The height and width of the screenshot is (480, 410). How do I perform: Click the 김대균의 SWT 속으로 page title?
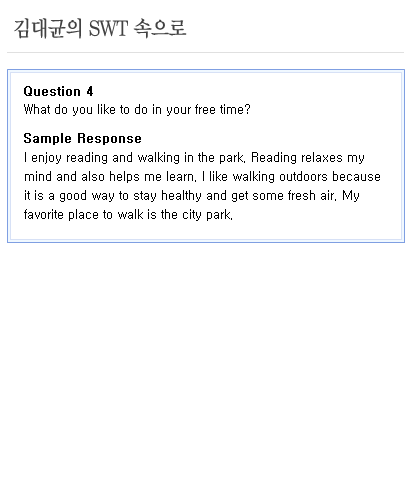100,28
